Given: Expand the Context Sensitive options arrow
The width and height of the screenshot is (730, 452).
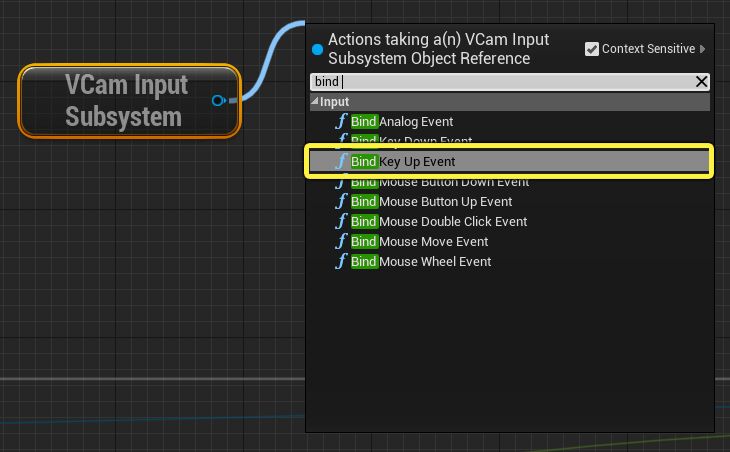Looking at the screenshot, I should tap(703, 49).
